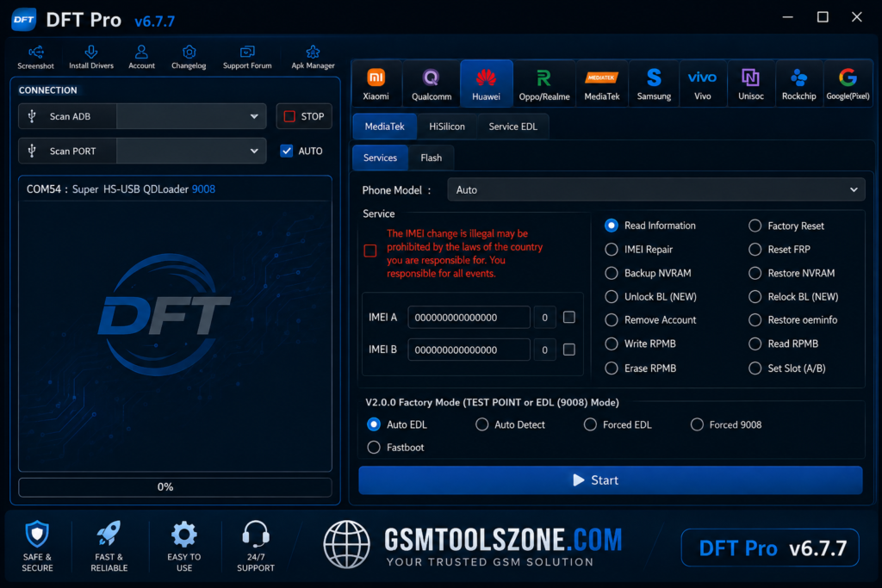Image resolution: width=882 pixels, height=588 pixels.
Task: Enable the IMEI A checkbox
Action: coord(569,317)
